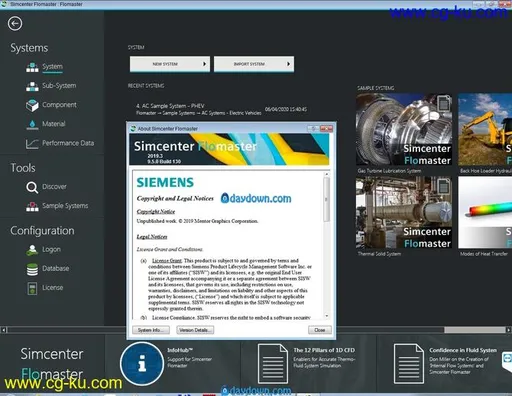This screenshot has height=396, width=512.
Task: Click document icon on Gas Turbine thumbnail
Action: click(x=444, y=103)
